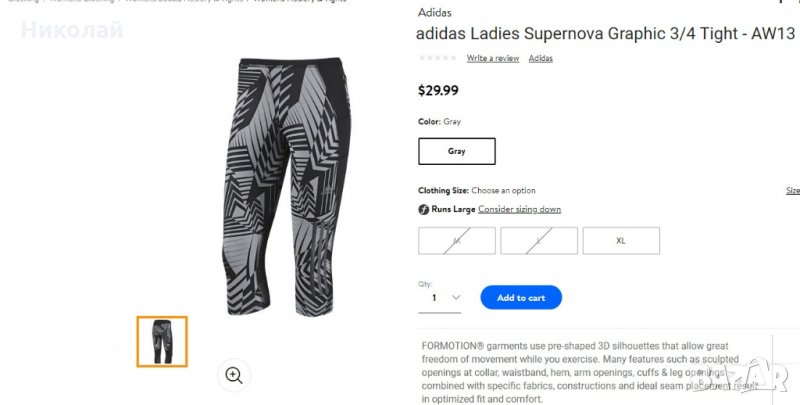Select the Gray color option
Image resolution: width=800 pixels, height=405 pixels.
point(457,151)
